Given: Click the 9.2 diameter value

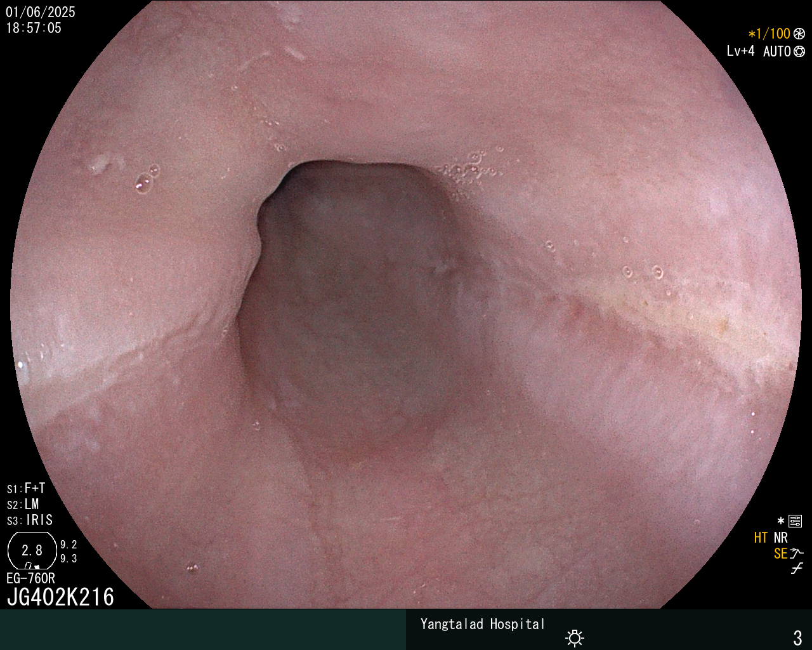Looking at the screenshot, I should [x=69, y=545].
